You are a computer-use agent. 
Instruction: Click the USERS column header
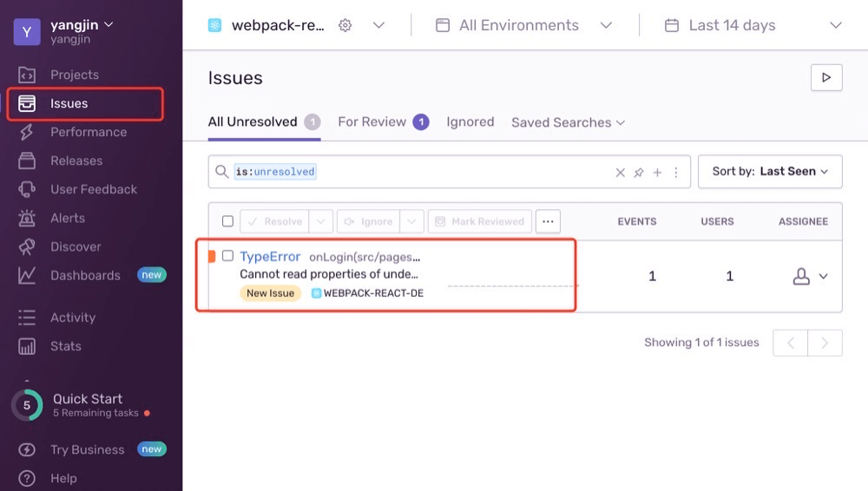(718, 221)
